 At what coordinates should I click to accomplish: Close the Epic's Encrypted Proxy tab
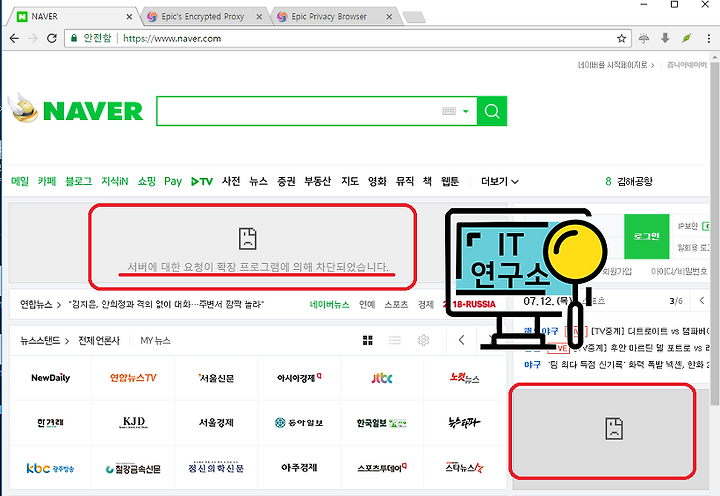[259, 17]
